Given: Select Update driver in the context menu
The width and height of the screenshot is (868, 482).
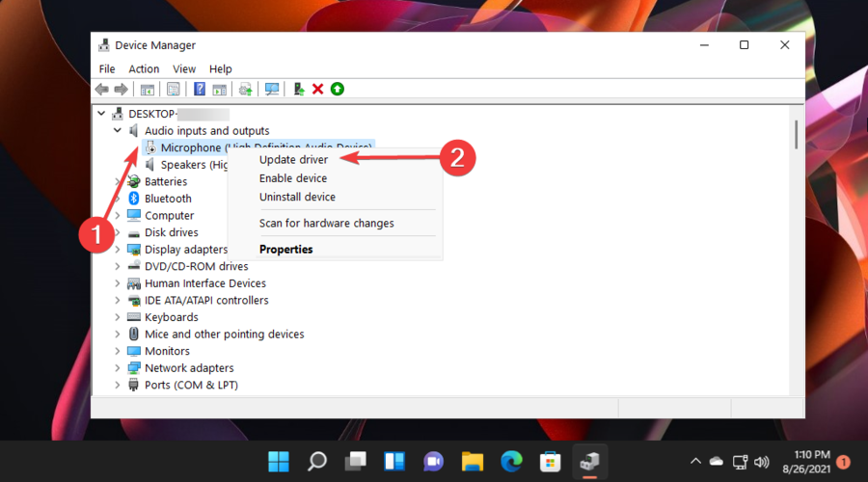Looking at the screenshot, I should point(293,159).
